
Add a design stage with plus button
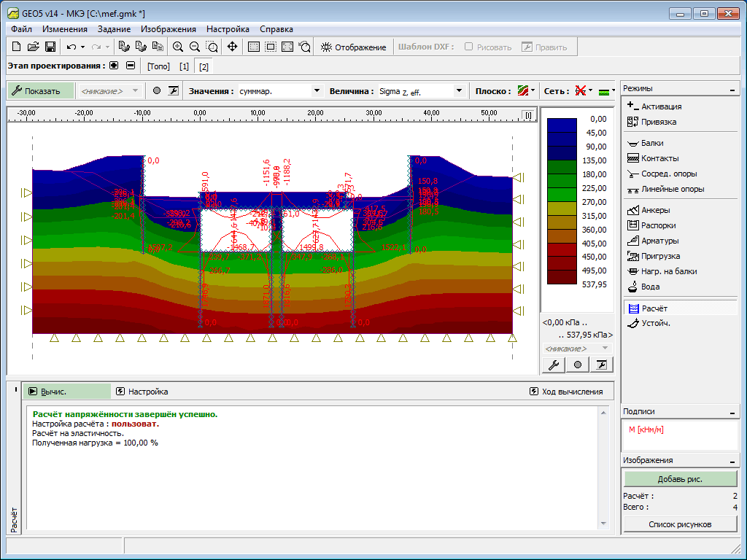point(114,66)
